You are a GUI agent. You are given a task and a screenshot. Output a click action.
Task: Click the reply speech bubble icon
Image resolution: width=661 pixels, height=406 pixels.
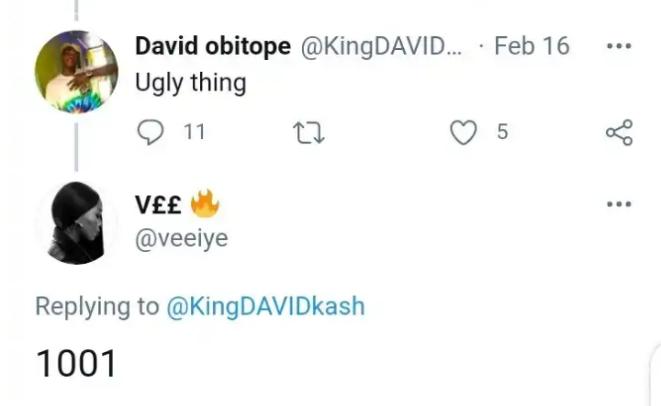tap(152, 132)
